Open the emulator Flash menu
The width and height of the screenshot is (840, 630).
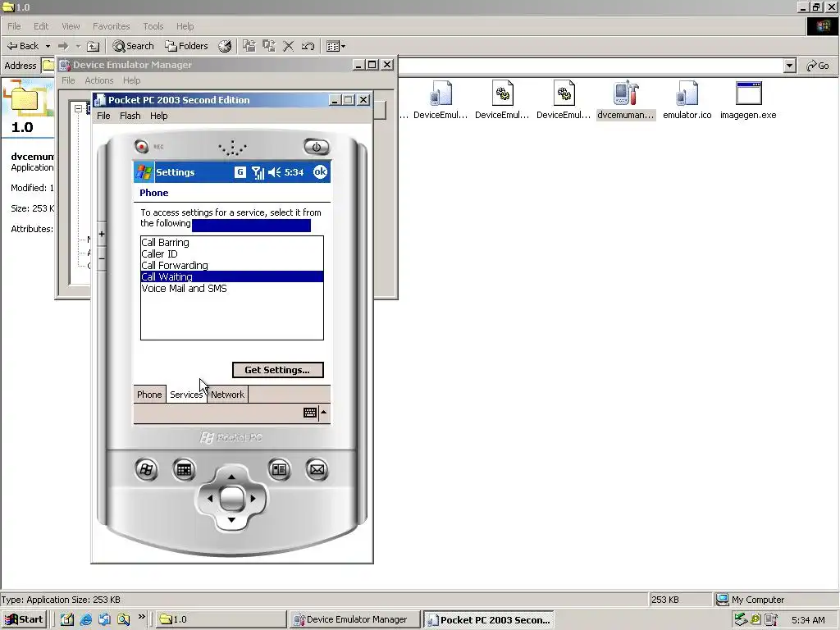(130, 116)
